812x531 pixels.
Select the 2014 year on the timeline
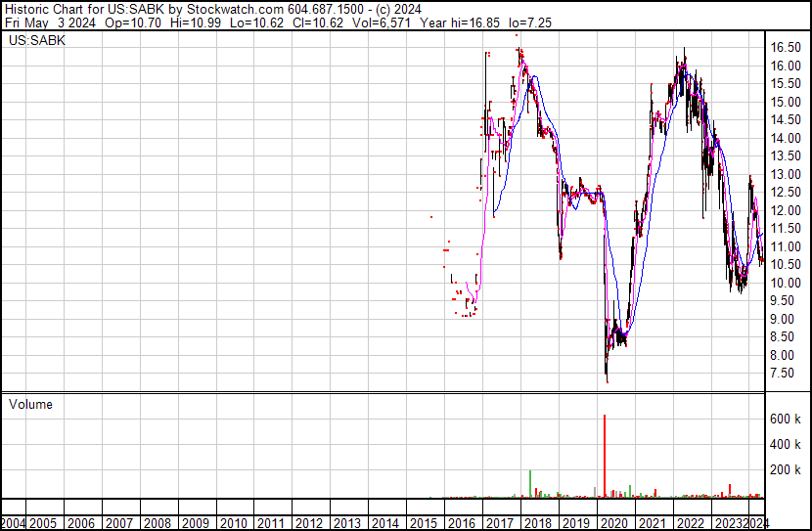385,523
